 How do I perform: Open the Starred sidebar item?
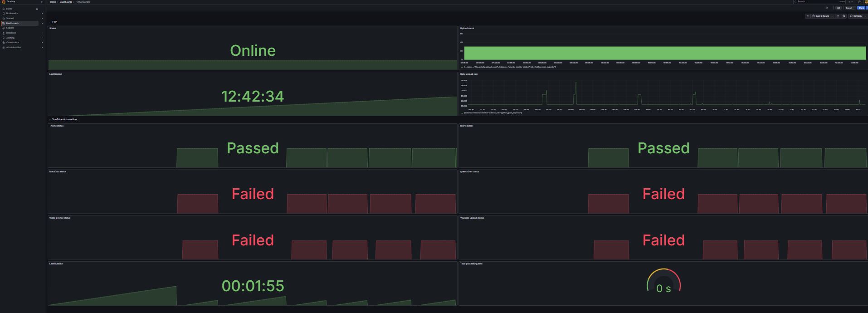[10, 18]
